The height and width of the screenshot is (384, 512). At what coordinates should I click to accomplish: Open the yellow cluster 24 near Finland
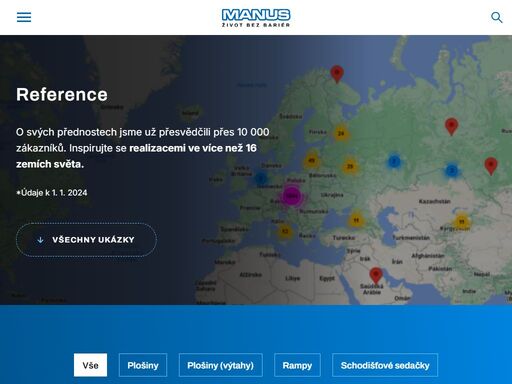[341, 133]
